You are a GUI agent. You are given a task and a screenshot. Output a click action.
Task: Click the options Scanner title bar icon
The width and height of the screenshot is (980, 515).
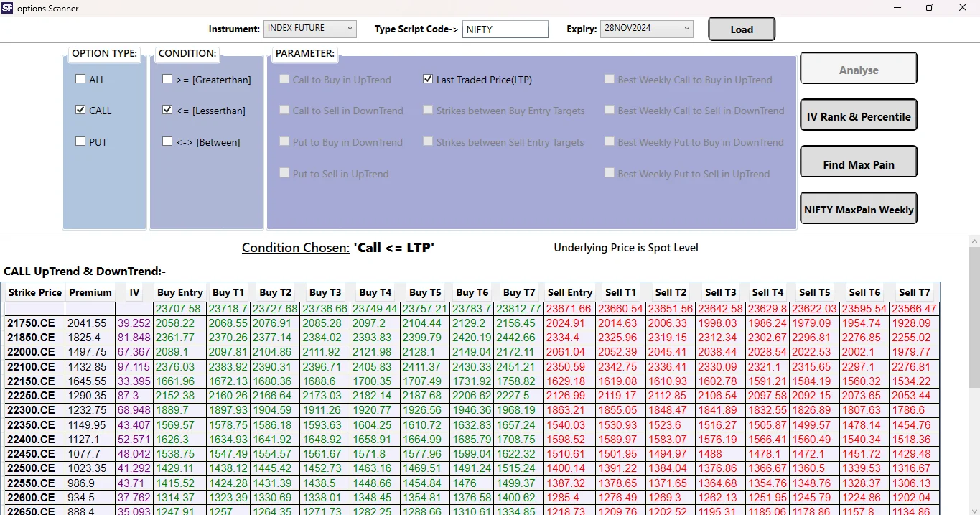[x=6, y=8]
